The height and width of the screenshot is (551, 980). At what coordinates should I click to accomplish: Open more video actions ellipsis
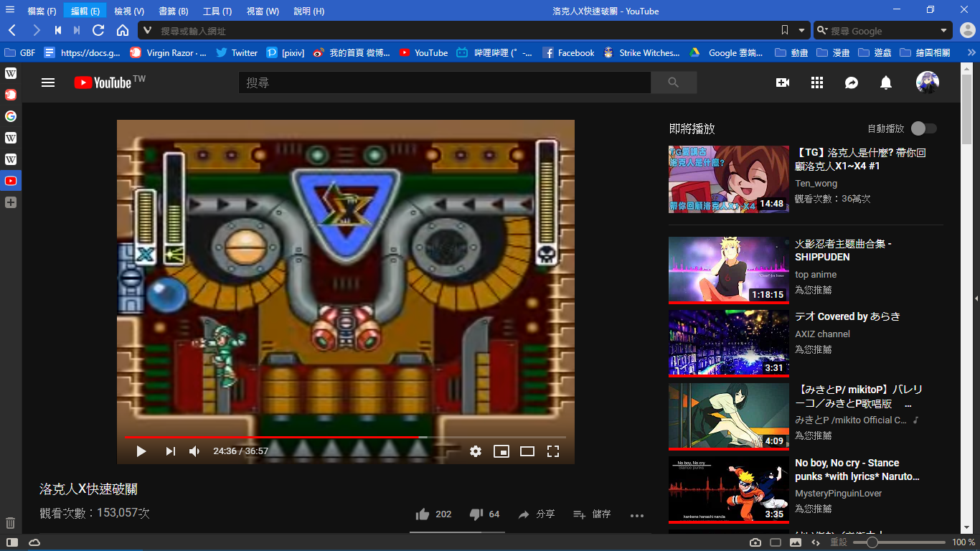coord(637,514)
